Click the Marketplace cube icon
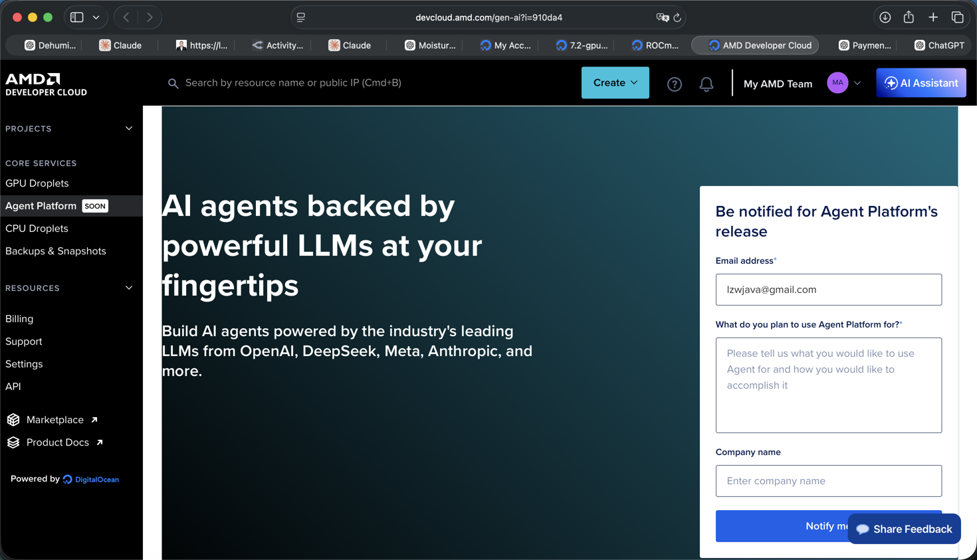The height and width of the screenshot is (560, 977). point(13,420)
